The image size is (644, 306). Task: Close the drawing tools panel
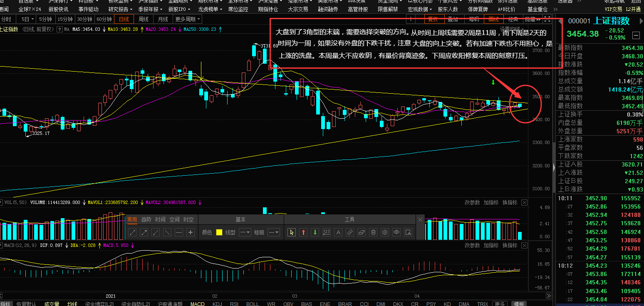point(420,220)
